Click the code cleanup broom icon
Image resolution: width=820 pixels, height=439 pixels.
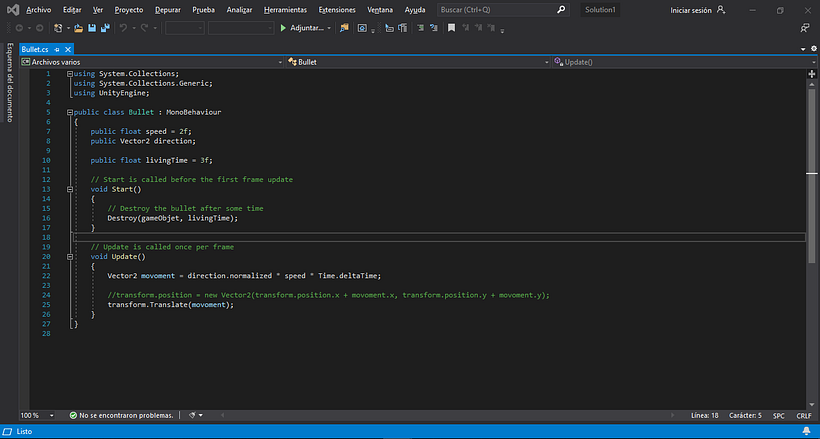click(192, 415)
